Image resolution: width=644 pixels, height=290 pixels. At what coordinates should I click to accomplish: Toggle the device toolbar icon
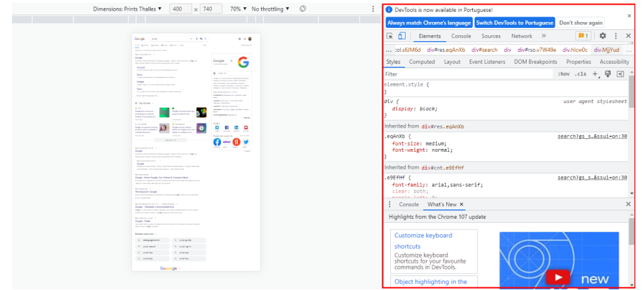point(402,36)
